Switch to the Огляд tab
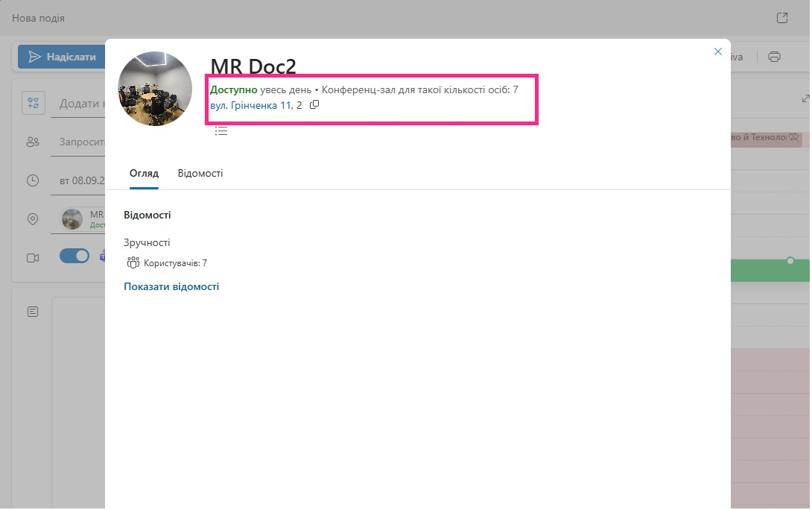Image resolution: width=812 pixels, height=510 pixels. (144, 173)
